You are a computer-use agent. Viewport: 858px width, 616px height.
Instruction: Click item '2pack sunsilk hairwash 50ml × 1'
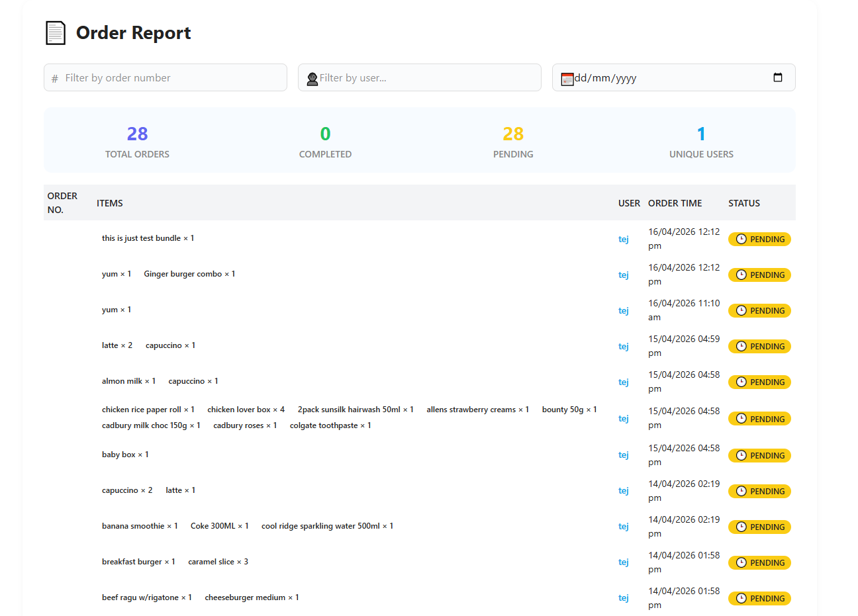pos(356,410)
